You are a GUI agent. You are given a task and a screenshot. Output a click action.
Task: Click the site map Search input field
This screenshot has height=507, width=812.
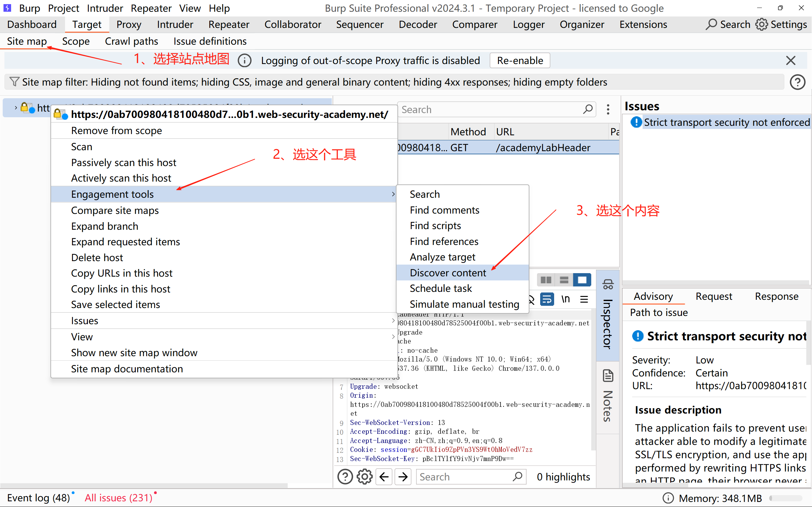[x=490, y=110]
